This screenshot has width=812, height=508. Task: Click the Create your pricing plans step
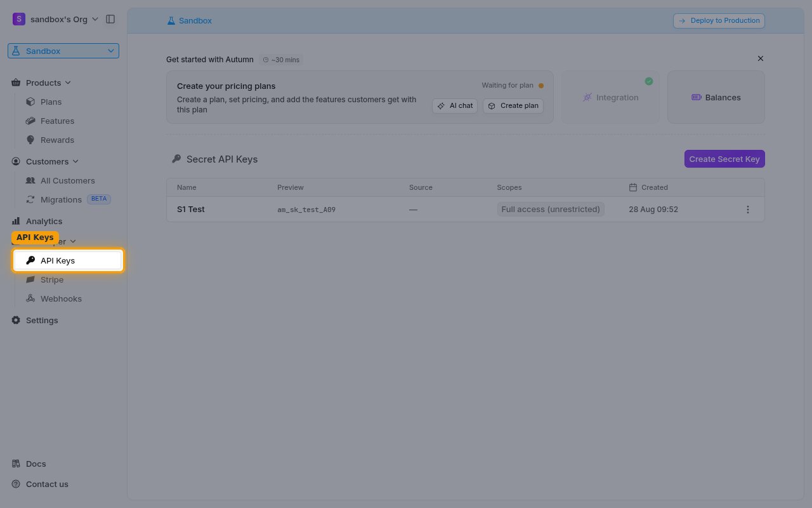coord(360,97)
